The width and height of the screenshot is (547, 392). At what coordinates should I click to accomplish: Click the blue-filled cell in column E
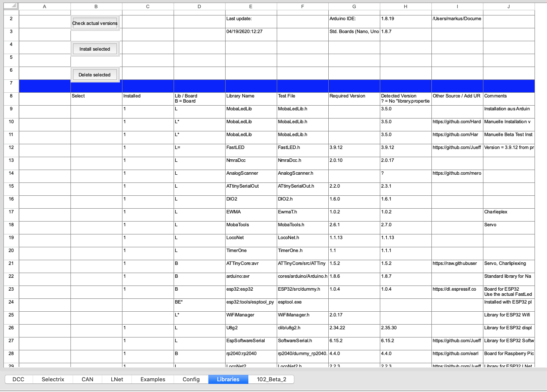tap(251, 86)
